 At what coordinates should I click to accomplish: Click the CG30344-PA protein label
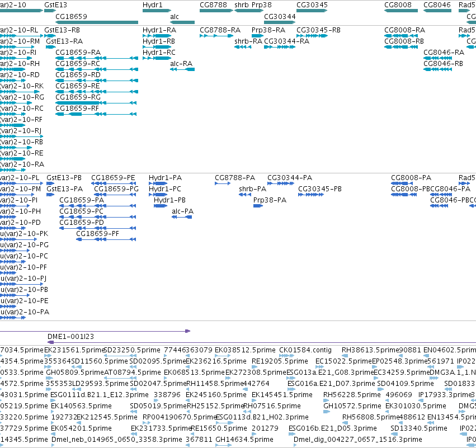[x=290, y=177]
